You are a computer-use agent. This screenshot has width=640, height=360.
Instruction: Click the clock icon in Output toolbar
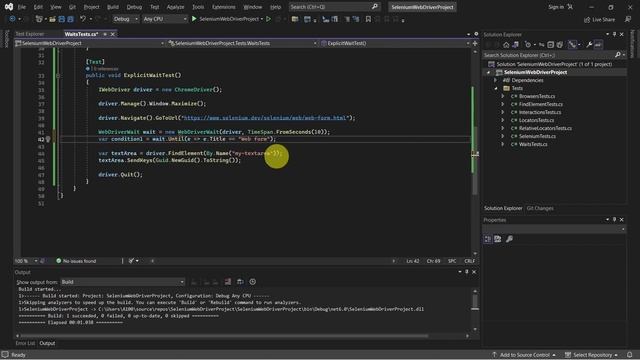click(x=253, y=282)
